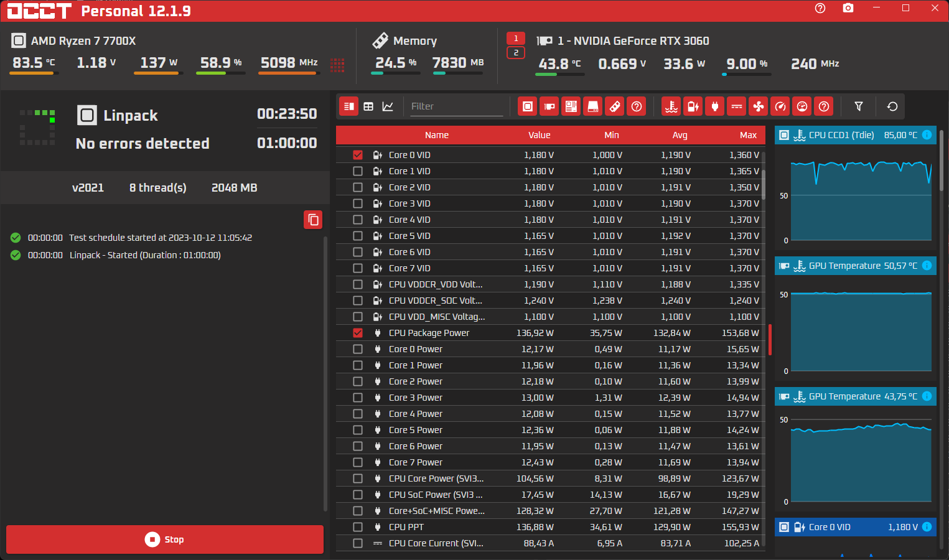Switch to the graph-only monitoring view

(388, 106)
